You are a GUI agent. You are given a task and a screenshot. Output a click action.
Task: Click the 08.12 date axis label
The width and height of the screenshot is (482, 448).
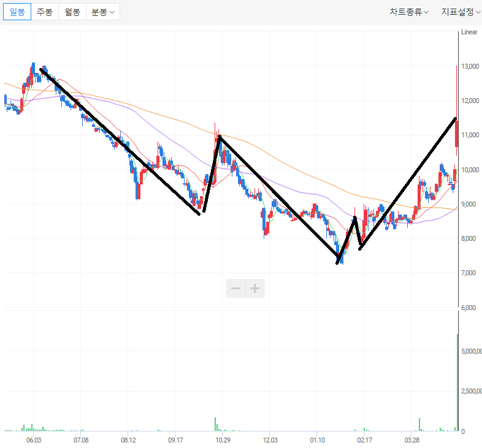point(128,440)
